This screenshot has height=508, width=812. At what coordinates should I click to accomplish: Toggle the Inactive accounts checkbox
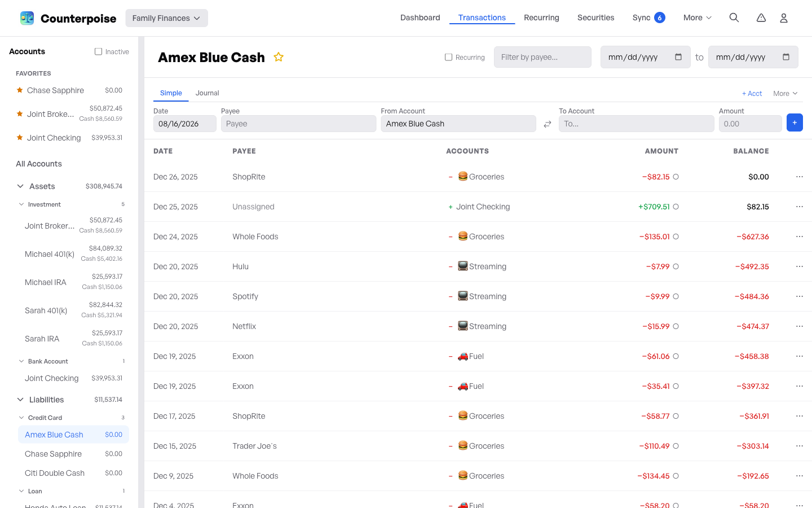(98, 51)
